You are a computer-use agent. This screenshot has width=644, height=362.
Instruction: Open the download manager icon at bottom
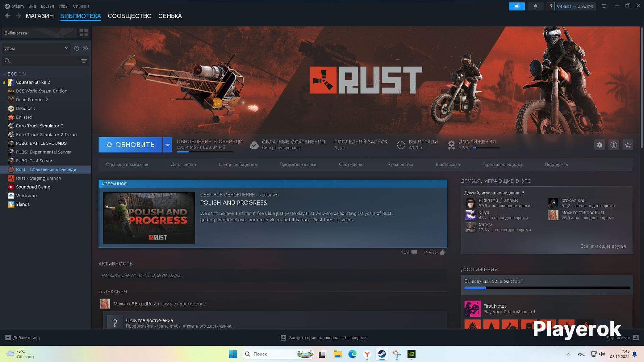[x=283, y=338]
